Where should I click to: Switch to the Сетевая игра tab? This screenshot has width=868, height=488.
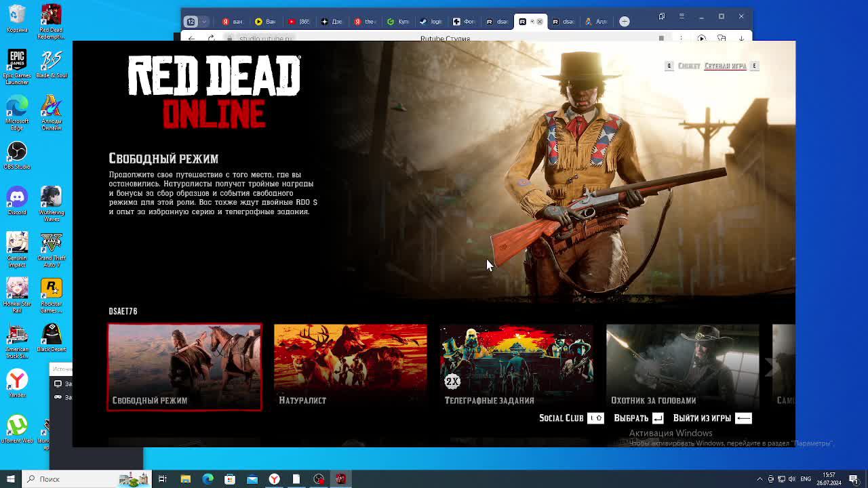click(x=725, y=66)
